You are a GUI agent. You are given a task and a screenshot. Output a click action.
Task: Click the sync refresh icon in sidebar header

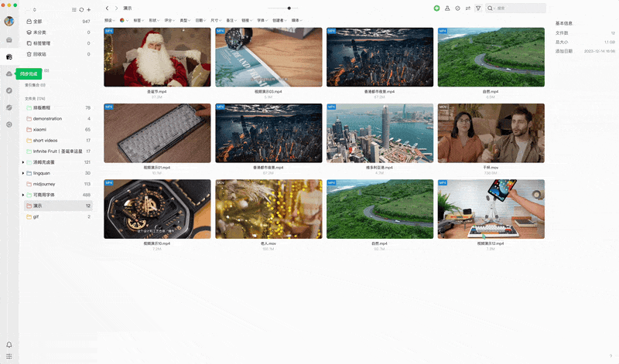click(81, 9)
